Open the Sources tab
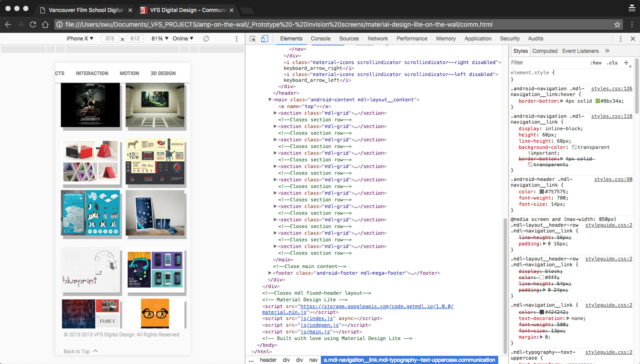640x364 pixels. pyautogui.click(x=349, y=38)
